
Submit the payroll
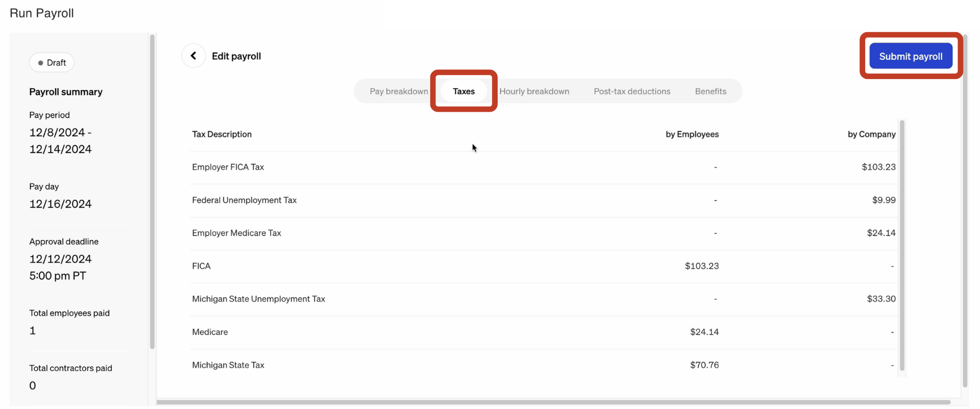pos(911,56)
